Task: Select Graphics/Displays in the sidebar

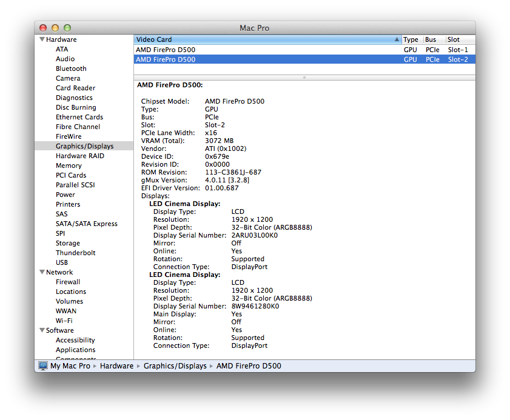Action: coord(84,146)
